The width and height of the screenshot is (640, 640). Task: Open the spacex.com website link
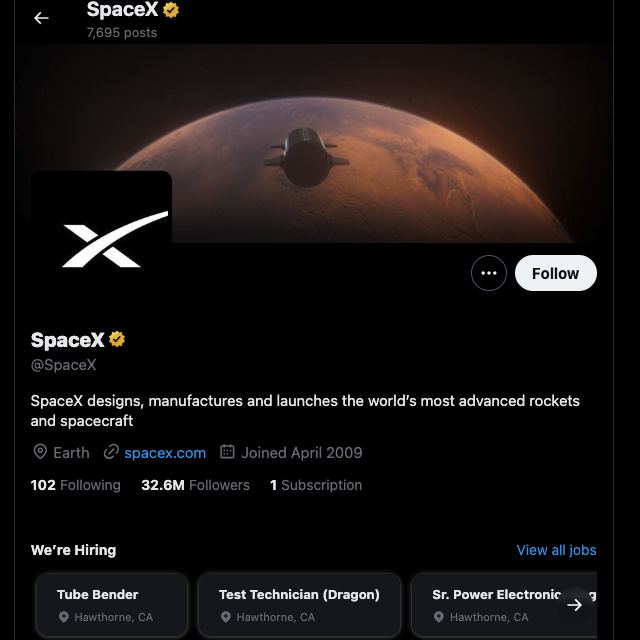165,453
